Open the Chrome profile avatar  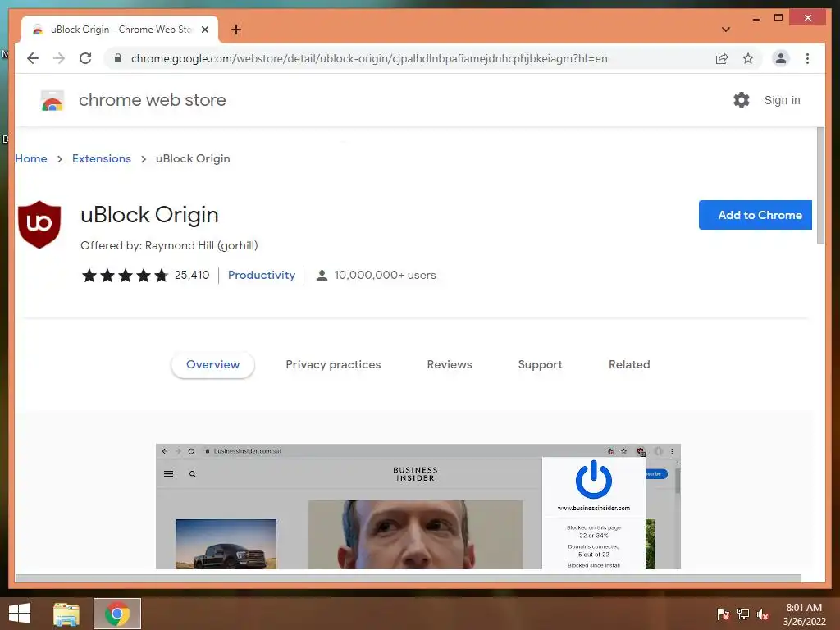click(x=781, y=58)
